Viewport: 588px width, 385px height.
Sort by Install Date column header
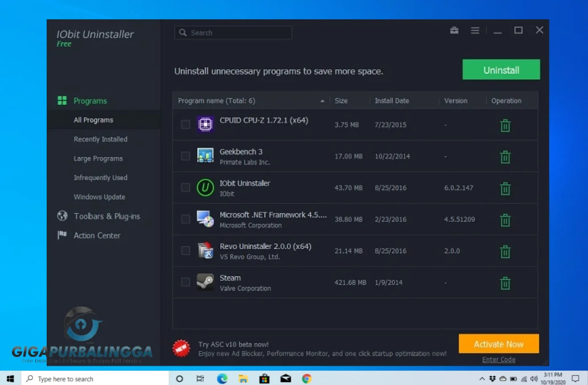pos(392,101)
